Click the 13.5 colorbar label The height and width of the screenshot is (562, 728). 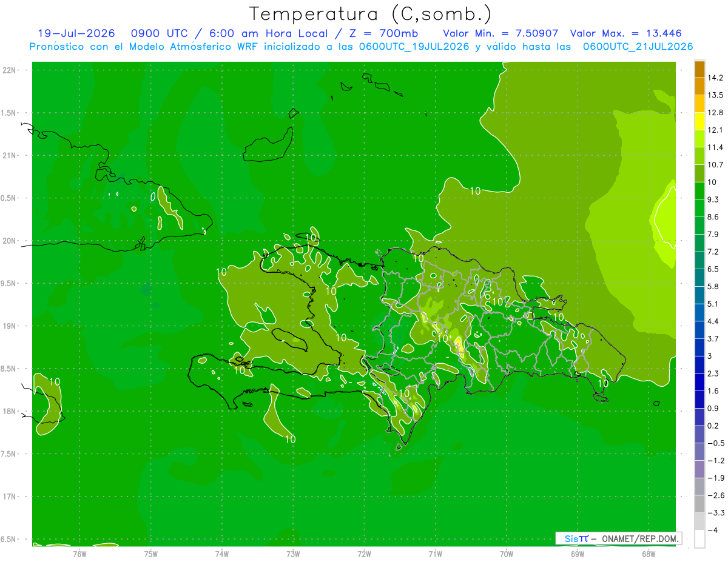[715, 95]
